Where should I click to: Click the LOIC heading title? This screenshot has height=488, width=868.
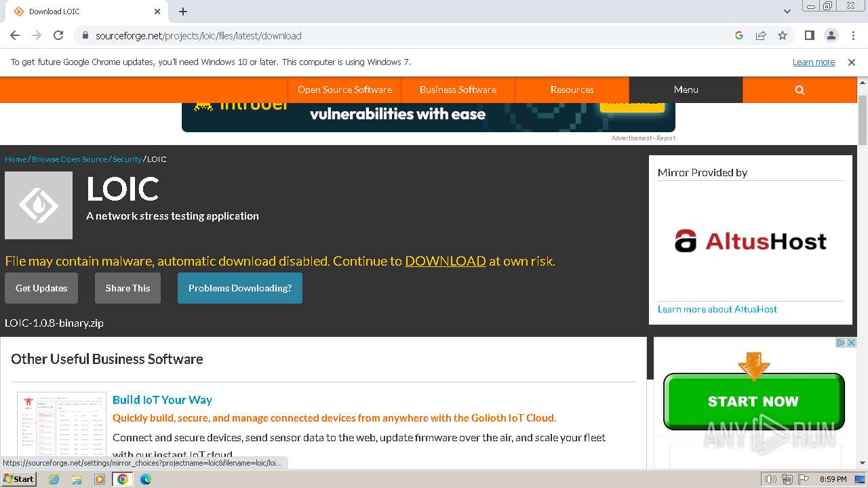click(x=123, y=189)
